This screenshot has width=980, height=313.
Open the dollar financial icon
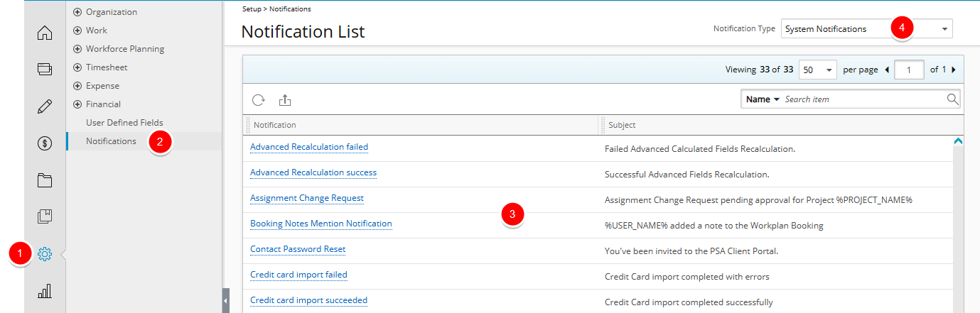45,143
